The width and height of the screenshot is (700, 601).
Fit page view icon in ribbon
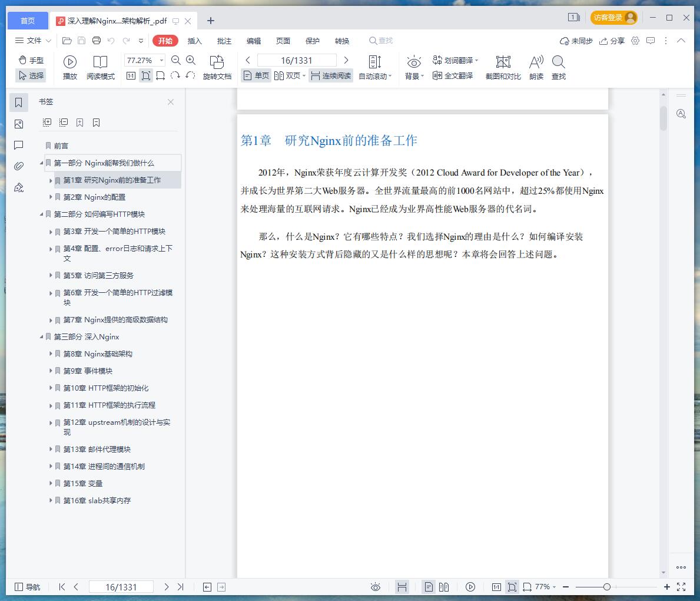[x=146, y=75]
